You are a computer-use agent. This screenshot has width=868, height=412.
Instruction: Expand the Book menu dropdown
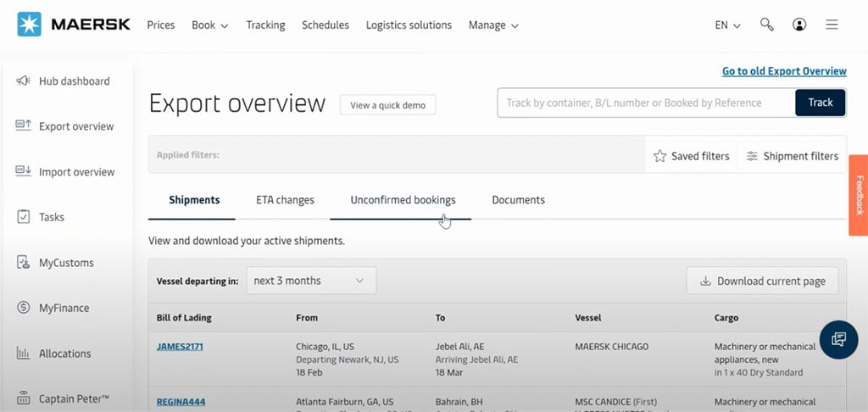click(x=209, y=25)
